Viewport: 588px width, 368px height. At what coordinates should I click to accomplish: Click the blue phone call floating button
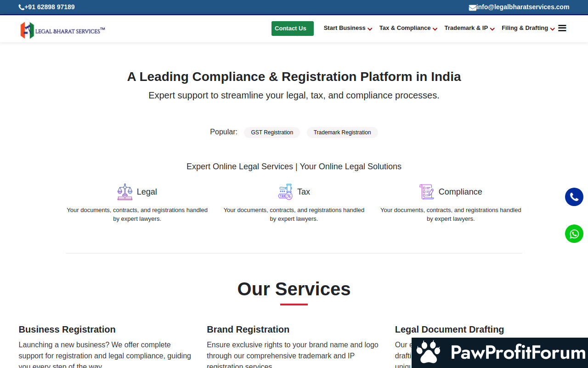pos(574,197)
